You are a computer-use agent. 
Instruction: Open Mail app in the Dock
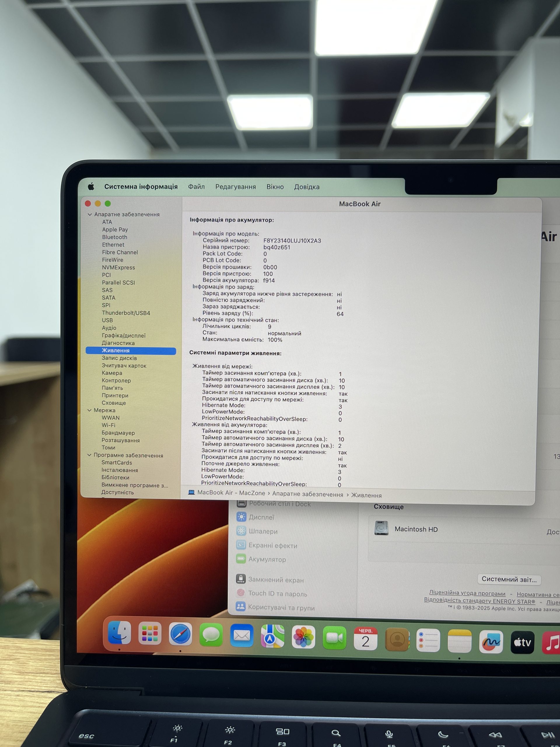[242, 636]
